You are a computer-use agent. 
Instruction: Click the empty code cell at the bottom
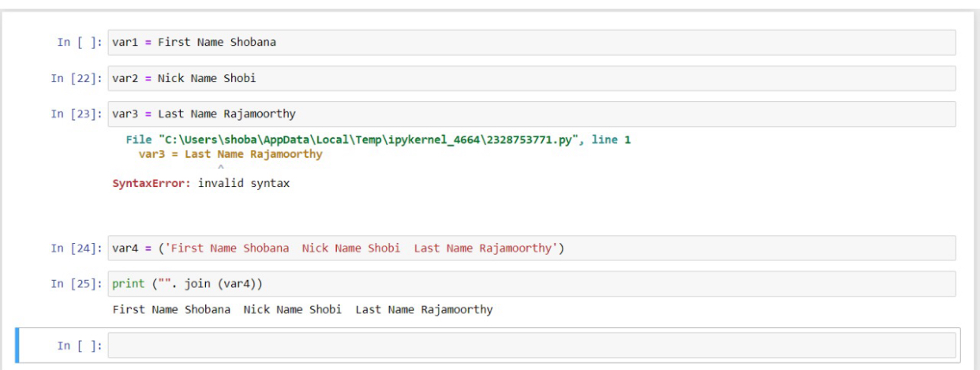coord(531,346)
